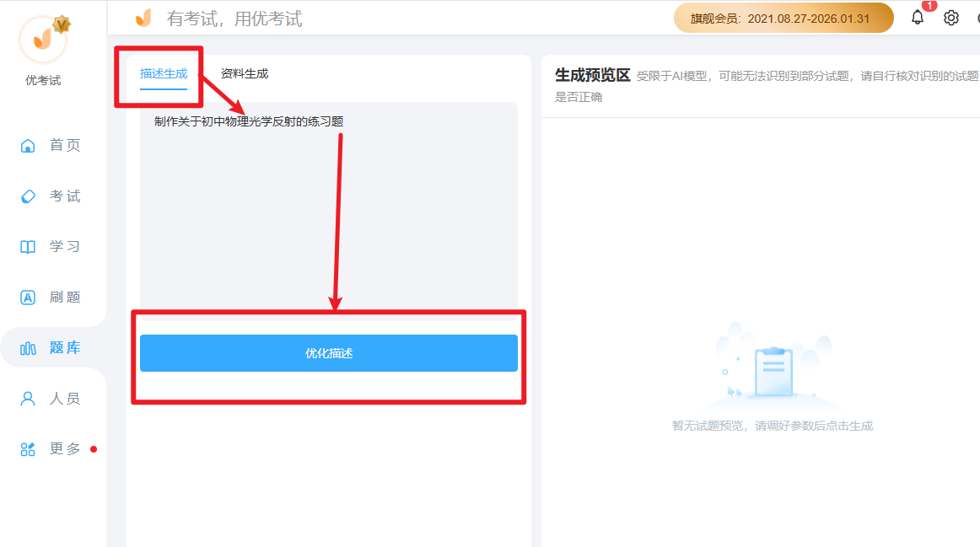
Task: Click in the description text area
Action: pyautogui.click(x=329, y=211)
